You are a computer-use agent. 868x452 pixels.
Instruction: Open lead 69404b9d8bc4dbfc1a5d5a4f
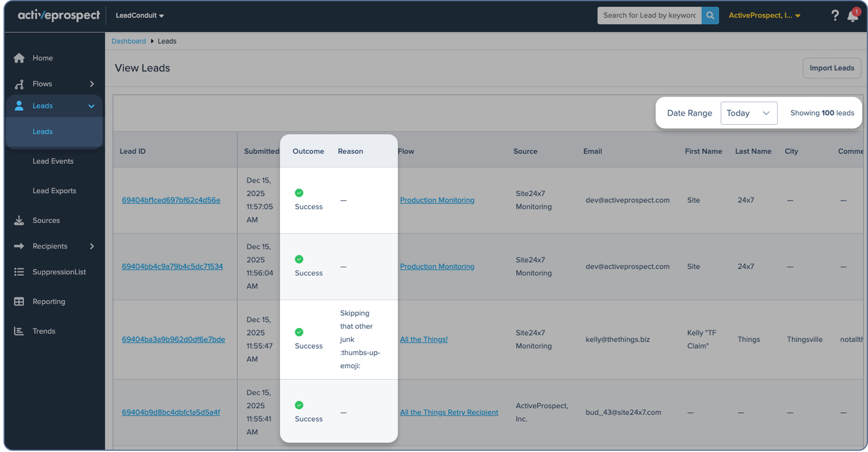tap(171, 412)
